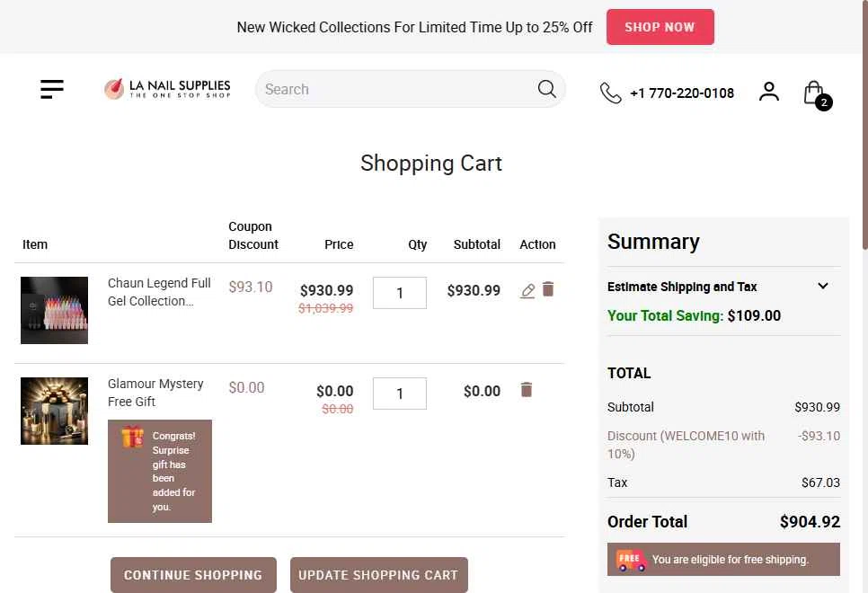Screen dimensions: 868x593
Task: Click quantity field for Glamour Mystery Gift
Action: pyautogui.click(x=400, y=394)
